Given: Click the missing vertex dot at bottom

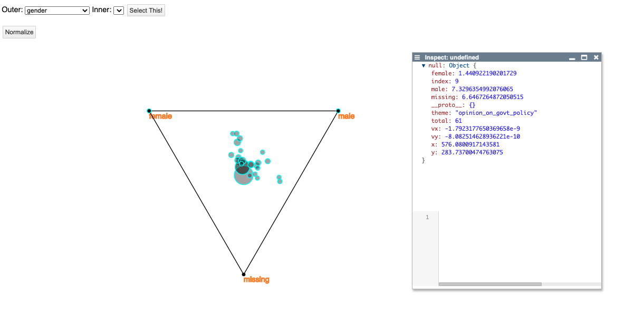Looking at the screenshot, I should [243, 274].
